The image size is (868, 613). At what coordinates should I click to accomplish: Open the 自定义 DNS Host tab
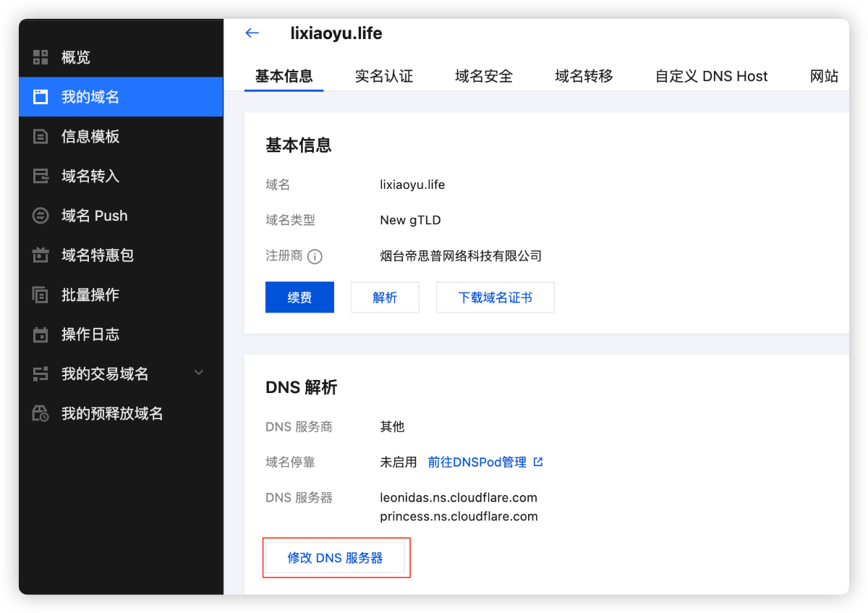tap(711, 77)
